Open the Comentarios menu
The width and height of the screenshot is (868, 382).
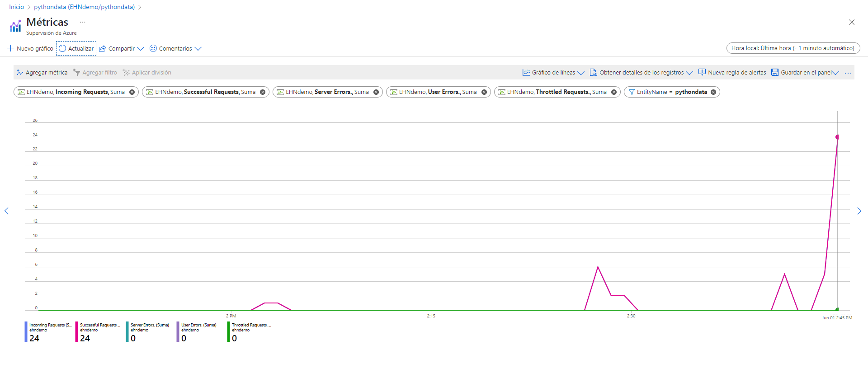point(175,48)
